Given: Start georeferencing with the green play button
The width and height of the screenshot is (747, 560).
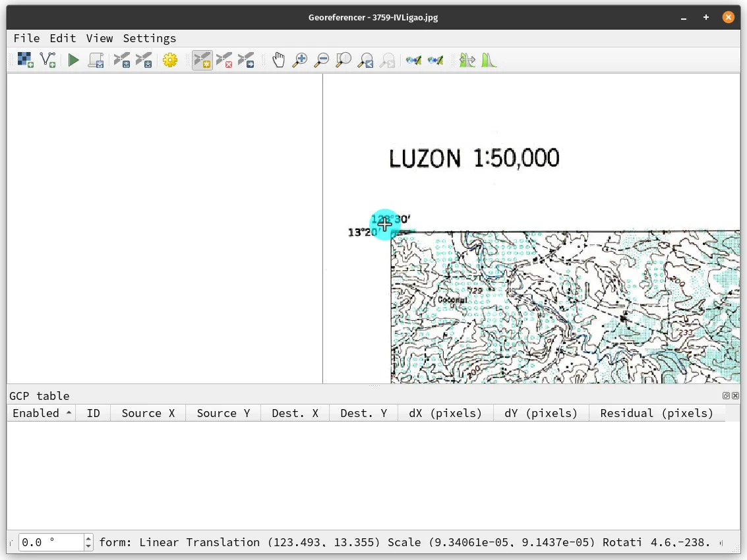Looking at the screenshot, I should click(x=74, y=61).
